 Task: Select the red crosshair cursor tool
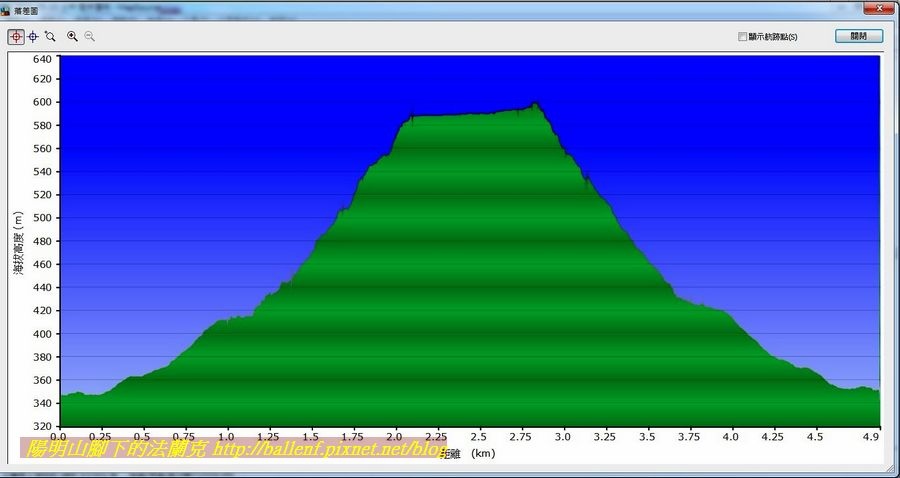tap(16, 37)
